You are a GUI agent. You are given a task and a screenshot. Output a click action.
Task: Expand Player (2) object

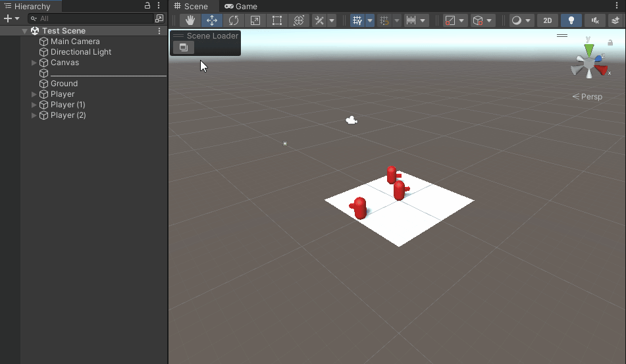tap(34, 115)
